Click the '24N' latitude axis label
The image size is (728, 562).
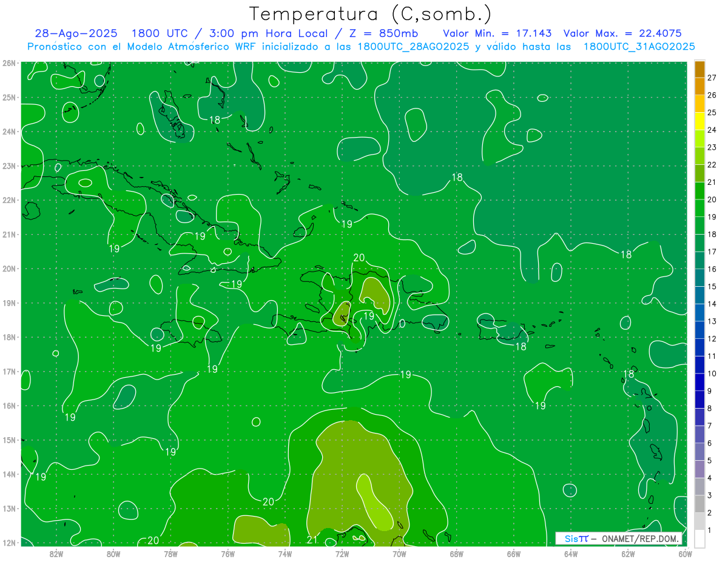[x=9, y=132]
